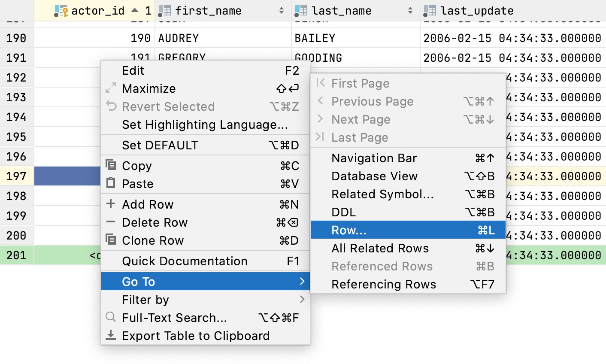
Task: Click the sort chevrons on last_name header
Action: point(410,10)
